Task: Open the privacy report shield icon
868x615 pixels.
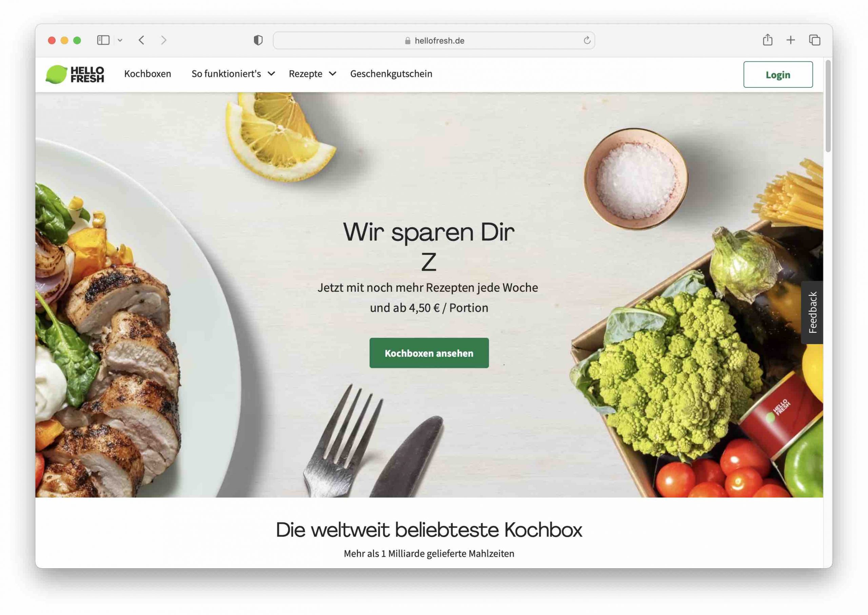Action: pyautogui.click(x=258, y=40)
